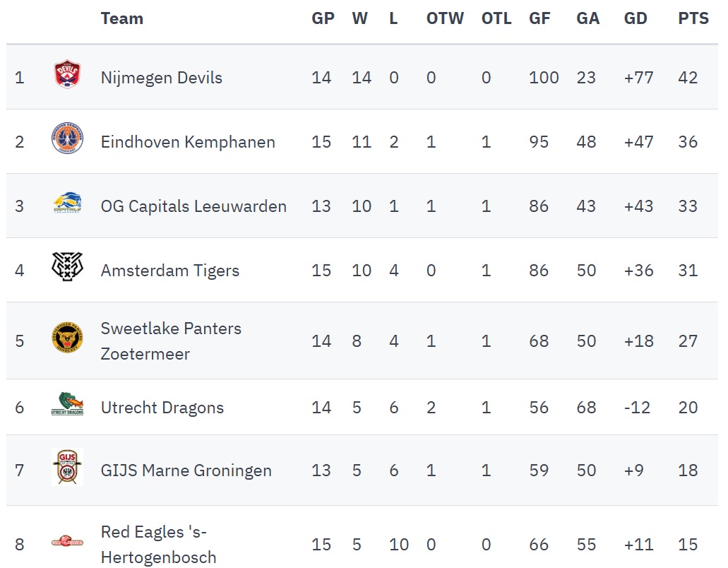The image size is (728, 568).
Task: Select the OG Capitals Leeuwarden name
Action: click(193, 206)
